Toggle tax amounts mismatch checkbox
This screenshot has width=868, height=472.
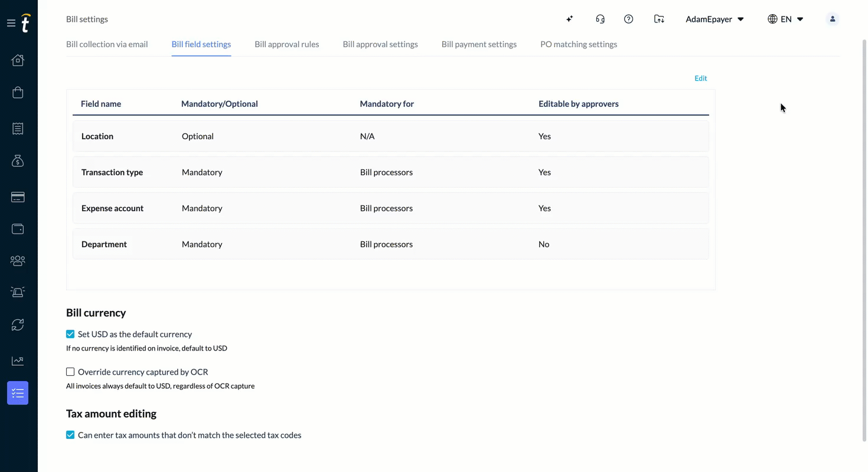(x=70, y=435)
